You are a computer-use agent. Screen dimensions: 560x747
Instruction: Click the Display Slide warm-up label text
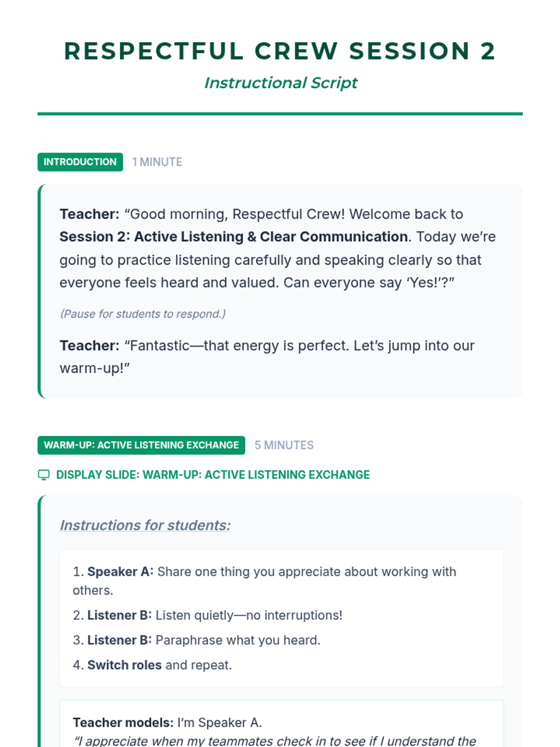coord(213,475)
